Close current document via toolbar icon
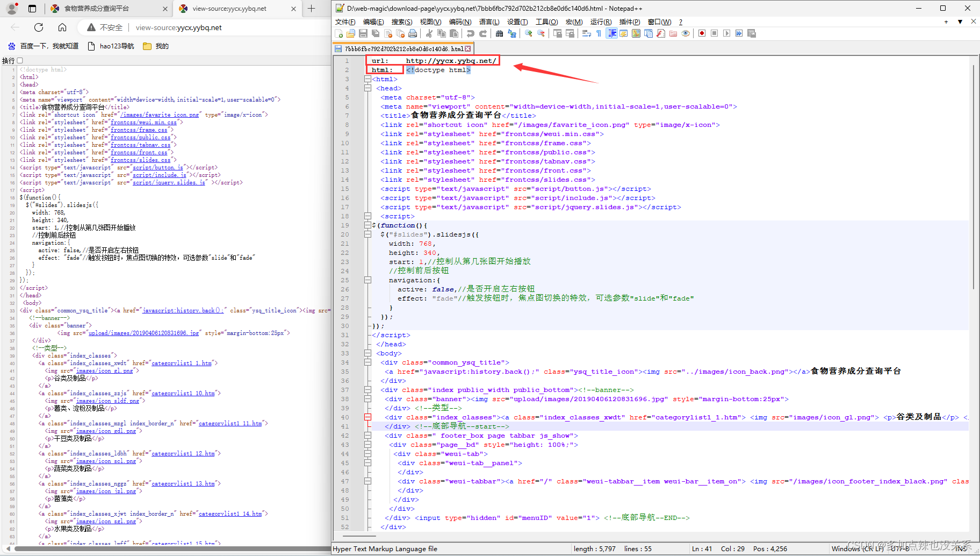This screenshot has height=556, width=980. (388, 33)
